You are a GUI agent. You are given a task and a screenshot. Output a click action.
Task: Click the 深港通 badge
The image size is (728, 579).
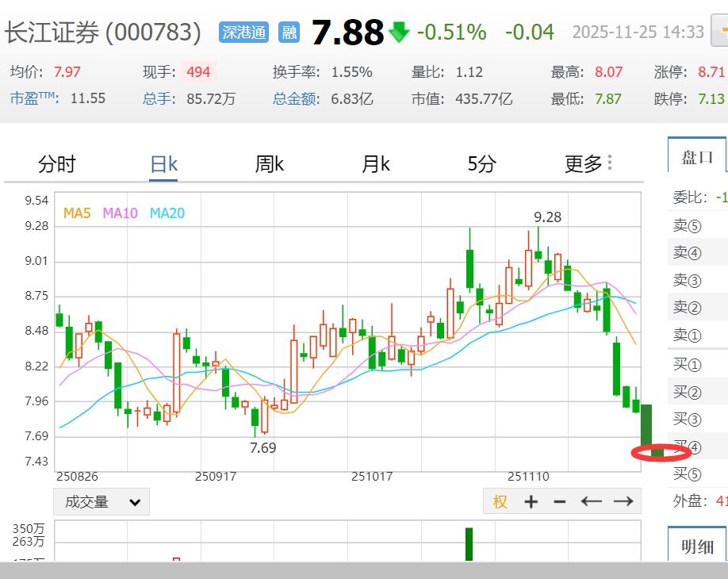coord(243,32)
